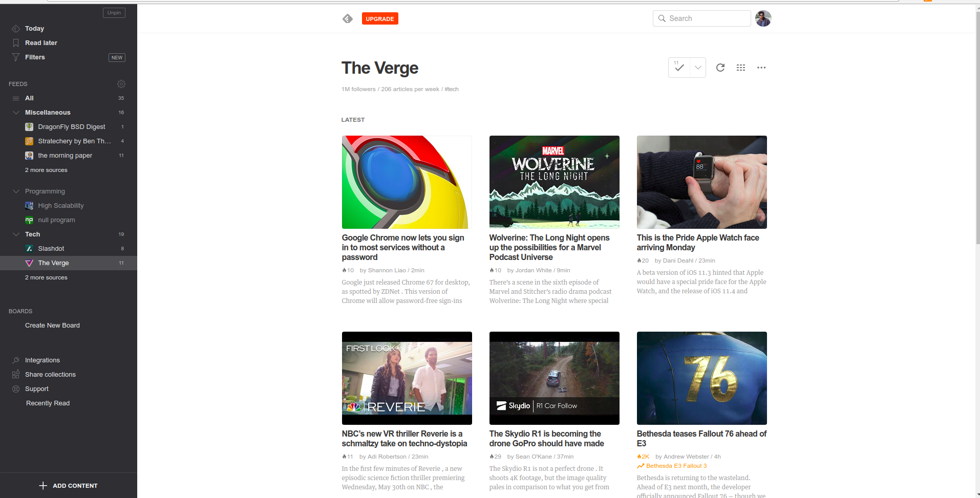Click the Integrations plug icon

pos(16,360)
